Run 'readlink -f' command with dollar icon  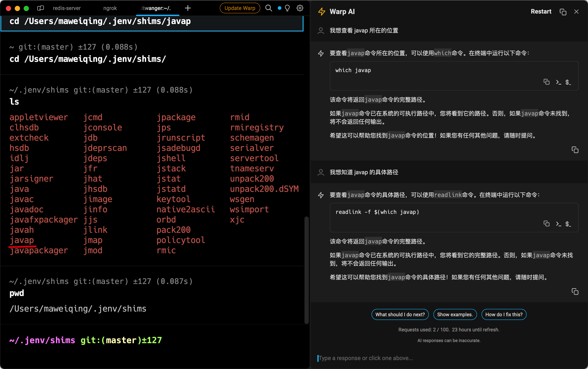click(568, 224)
